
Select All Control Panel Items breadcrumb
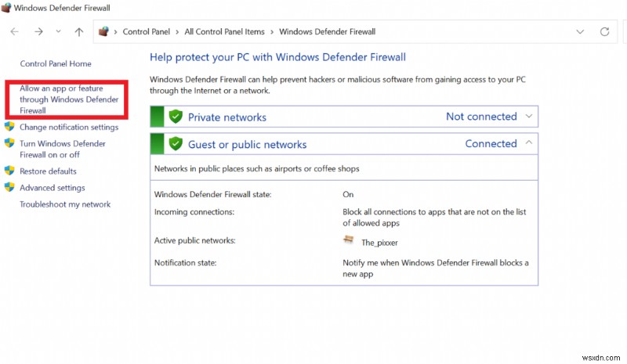(x=224, y=32)
